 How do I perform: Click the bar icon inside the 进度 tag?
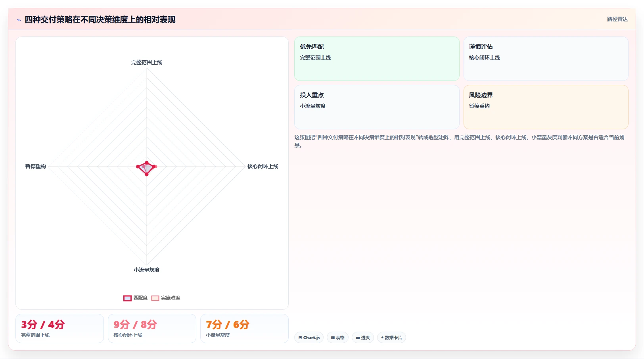[x=358, y=338]
